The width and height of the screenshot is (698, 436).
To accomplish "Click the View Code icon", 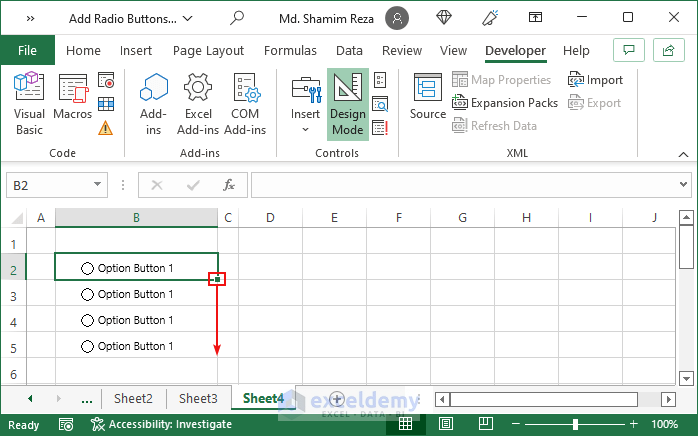I will [380, 104].
